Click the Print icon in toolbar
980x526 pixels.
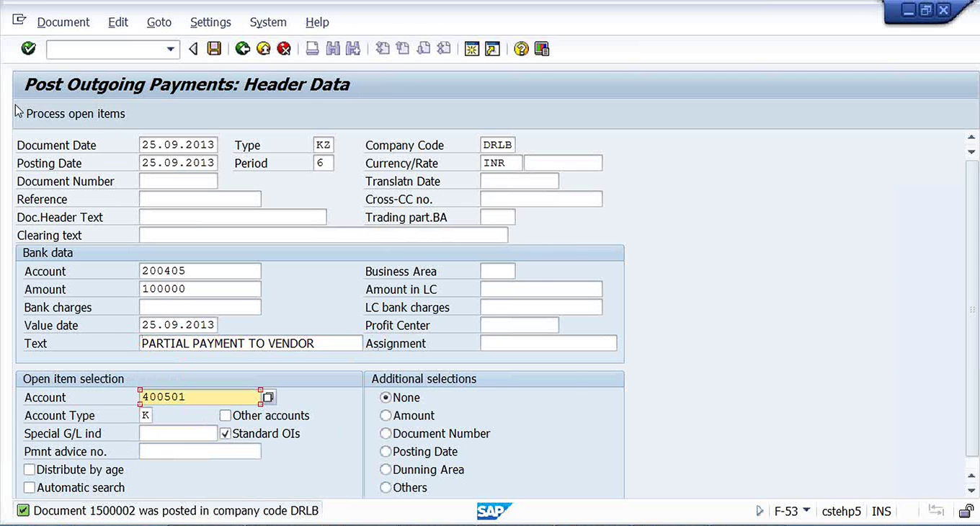coord(312,49)
